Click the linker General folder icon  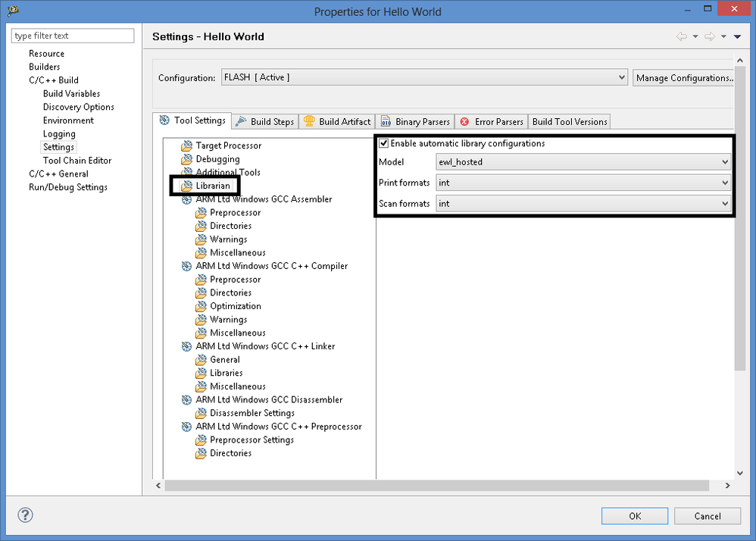[x=201, y=360]
